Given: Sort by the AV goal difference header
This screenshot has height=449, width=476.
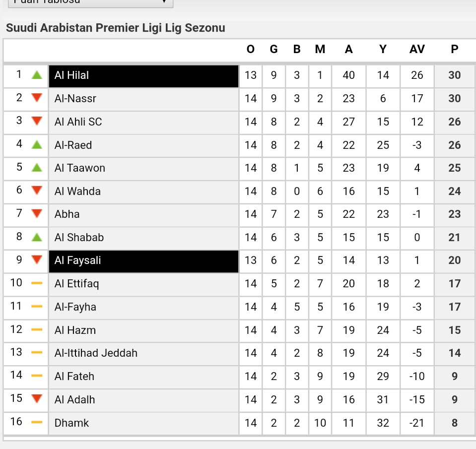Looking at the screenshot, I should point(417,49).
